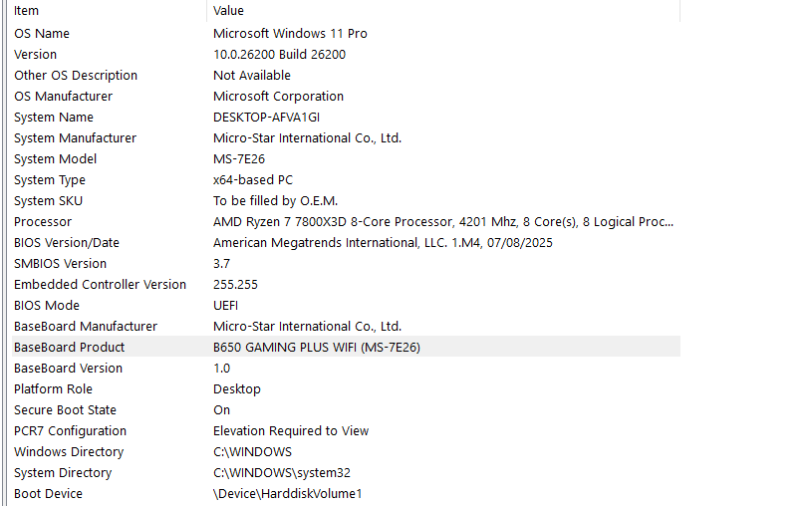Select the Boot Device row
Screen dimensions: 812x506
[x=48, y=494]
